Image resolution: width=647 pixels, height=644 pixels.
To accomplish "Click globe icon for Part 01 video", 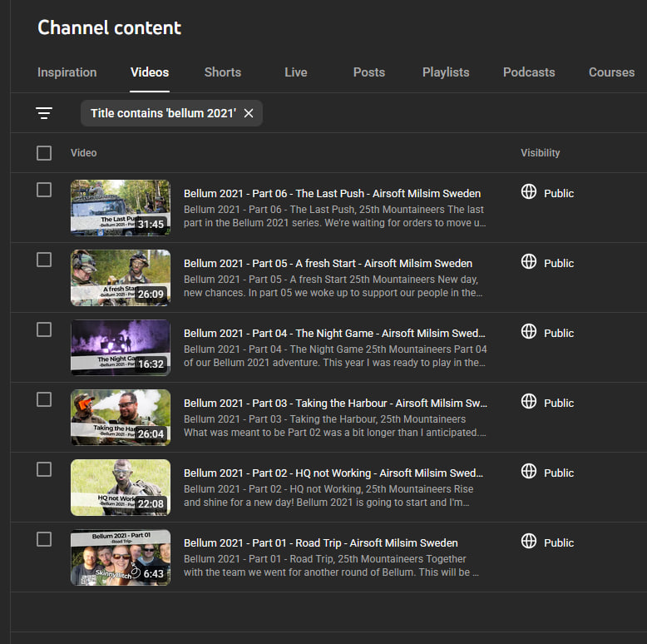I will click(x=529, y=542).
